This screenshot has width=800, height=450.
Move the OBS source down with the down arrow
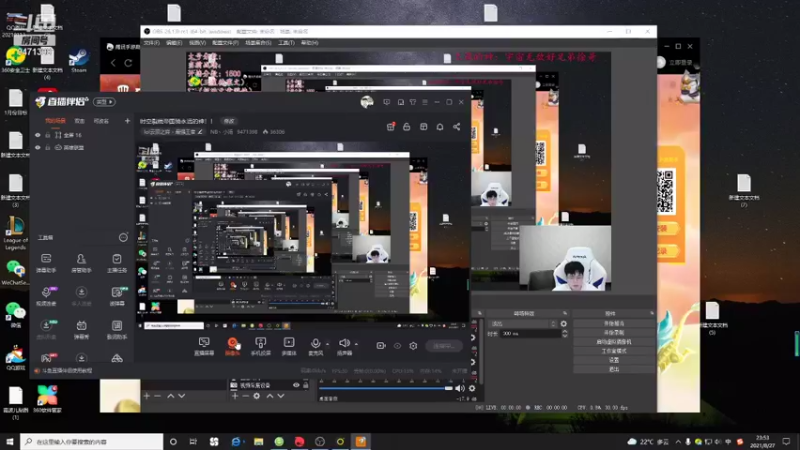(281, 396)
